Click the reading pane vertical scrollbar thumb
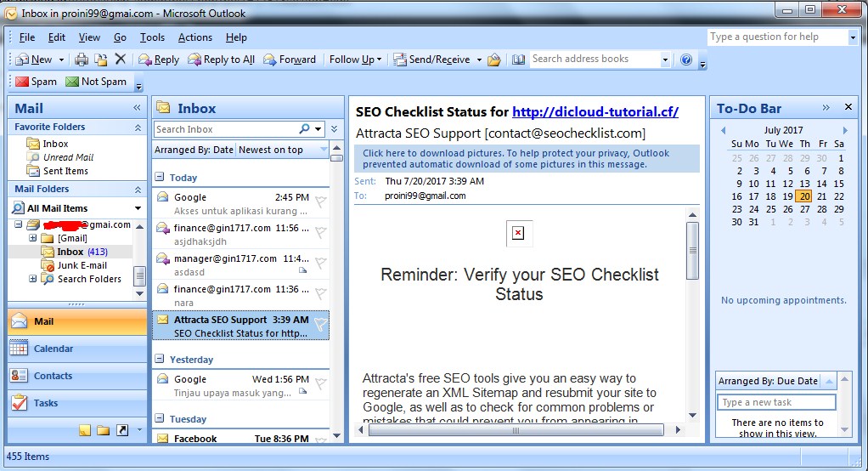Viewport: 868px width, 471px height. [692, 251]
